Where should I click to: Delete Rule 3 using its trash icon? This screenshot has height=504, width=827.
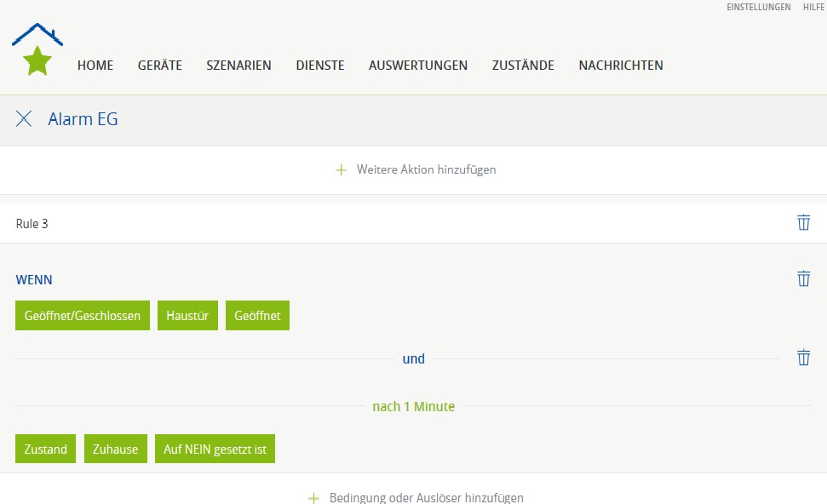tap(803, 222)
